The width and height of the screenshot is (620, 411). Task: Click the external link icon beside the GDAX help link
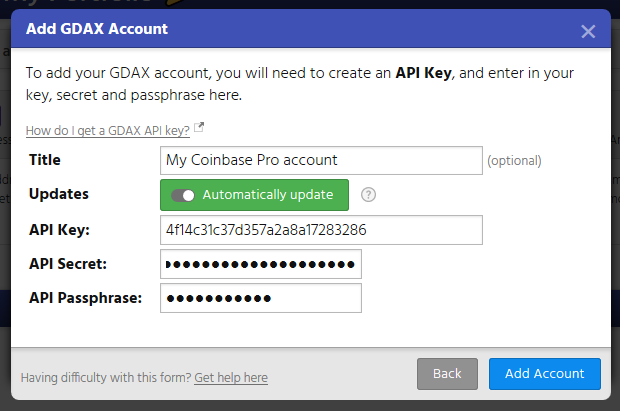coord(199,128)
